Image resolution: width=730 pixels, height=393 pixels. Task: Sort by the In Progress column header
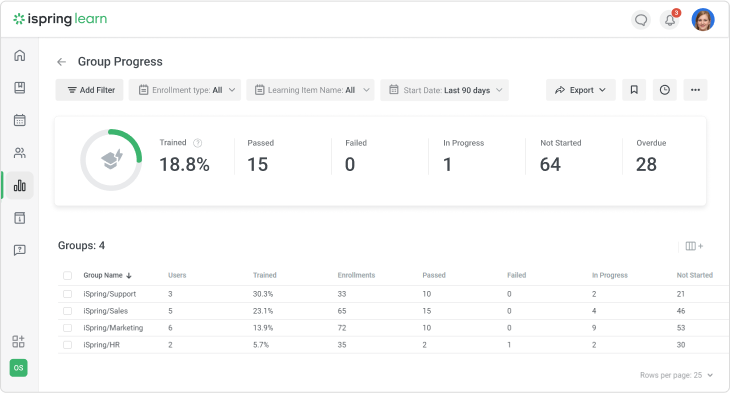(x=609, y=276)
